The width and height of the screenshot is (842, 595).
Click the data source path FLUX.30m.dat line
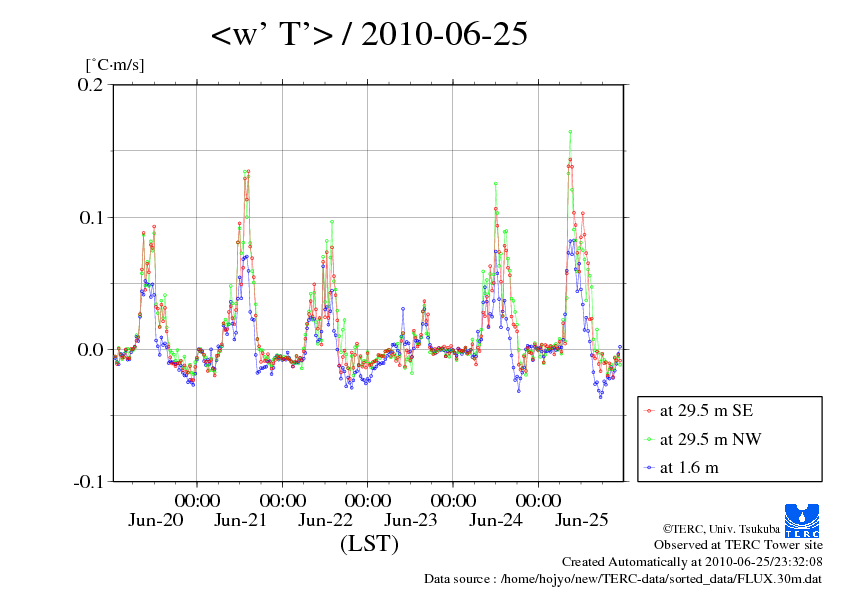(x=623, y=579)
